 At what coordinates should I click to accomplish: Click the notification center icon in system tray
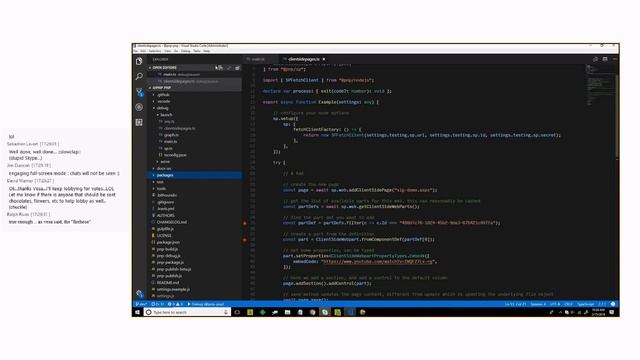tap(611, 312)
